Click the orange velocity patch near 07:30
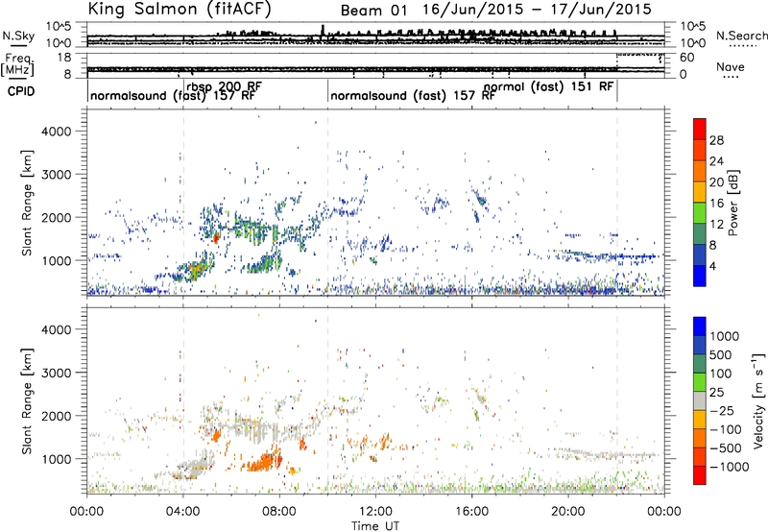 pos(265,461)
